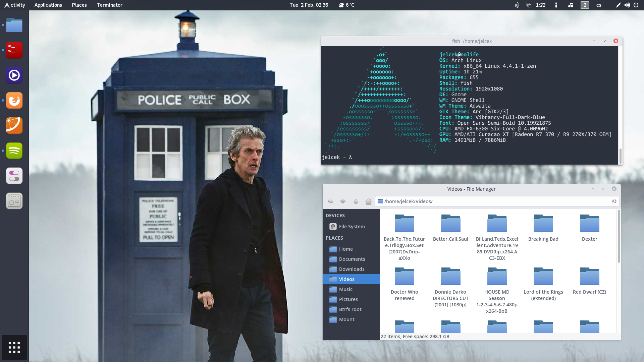Image resolution: width=644 pixels, height=362 pixels.
Task: Go forward in the File Manager
Action: pos(343,201)
